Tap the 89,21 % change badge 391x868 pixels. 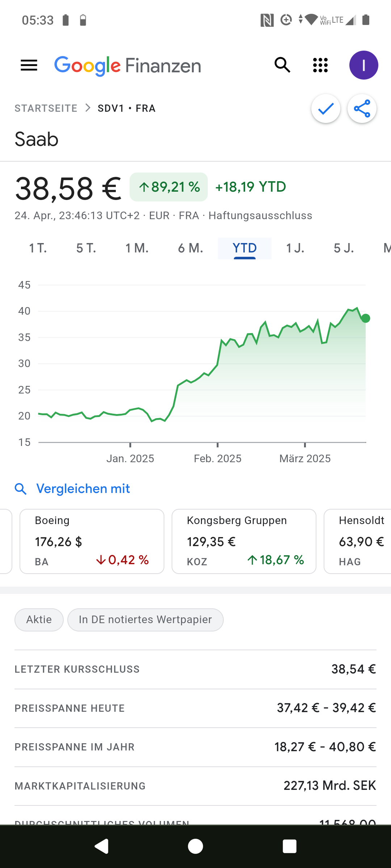(169, 187)
